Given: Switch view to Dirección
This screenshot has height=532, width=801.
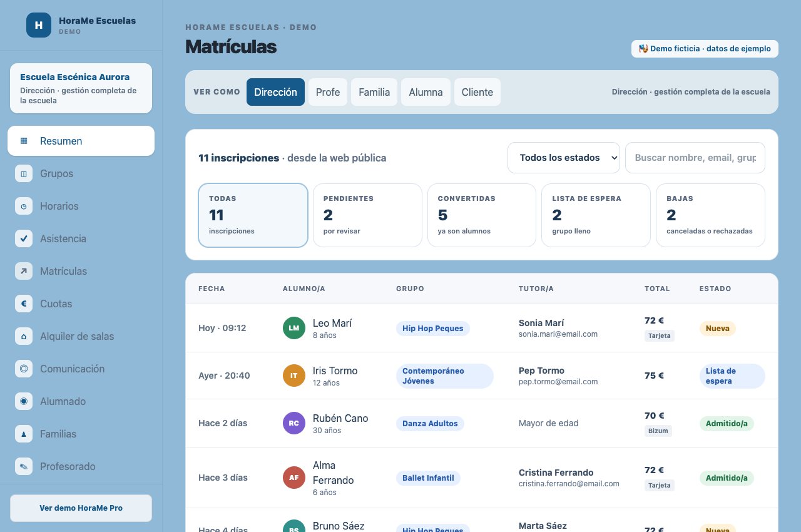Looking at the screenshot, I should (x=275, y=92).
